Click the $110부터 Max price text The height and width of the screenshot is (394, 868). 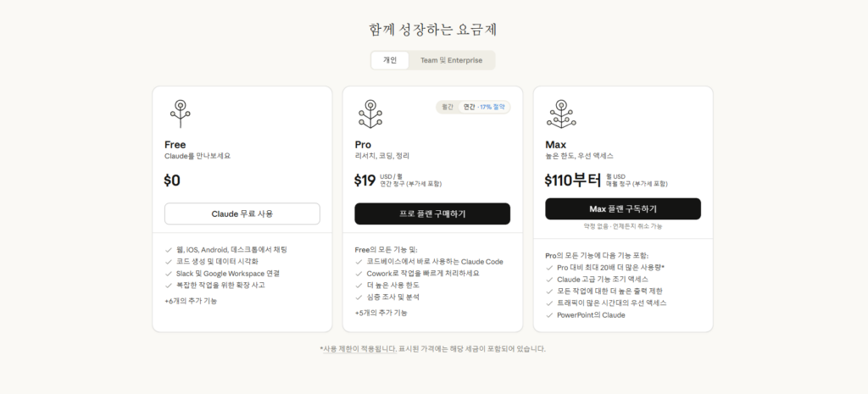[573, 180]
